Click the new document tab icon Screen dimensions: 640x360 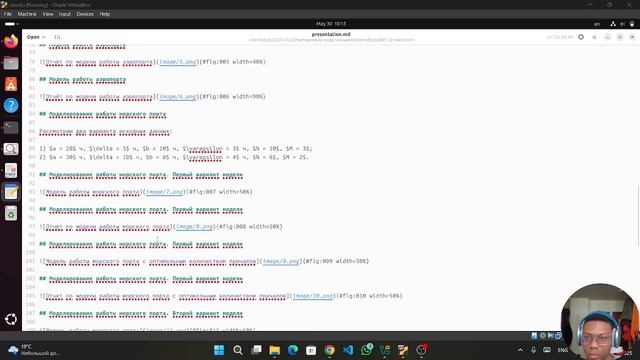[x=57, y=37]
